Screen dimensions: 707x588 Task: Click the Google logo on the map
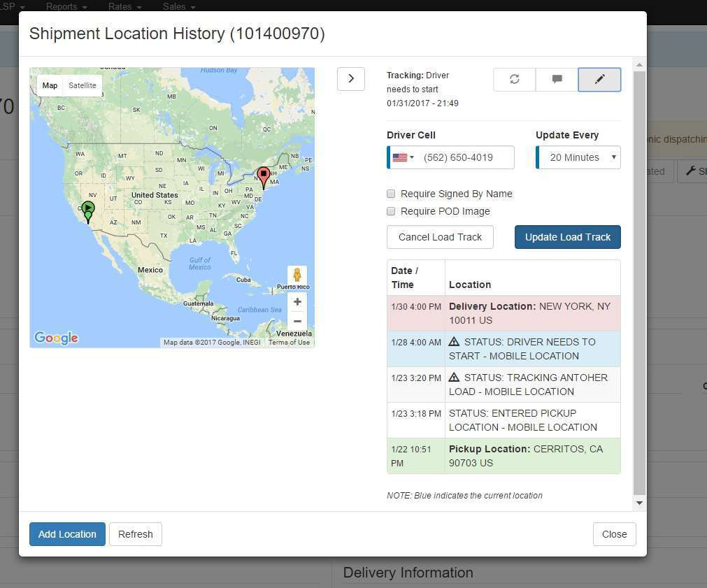[55, 338]
